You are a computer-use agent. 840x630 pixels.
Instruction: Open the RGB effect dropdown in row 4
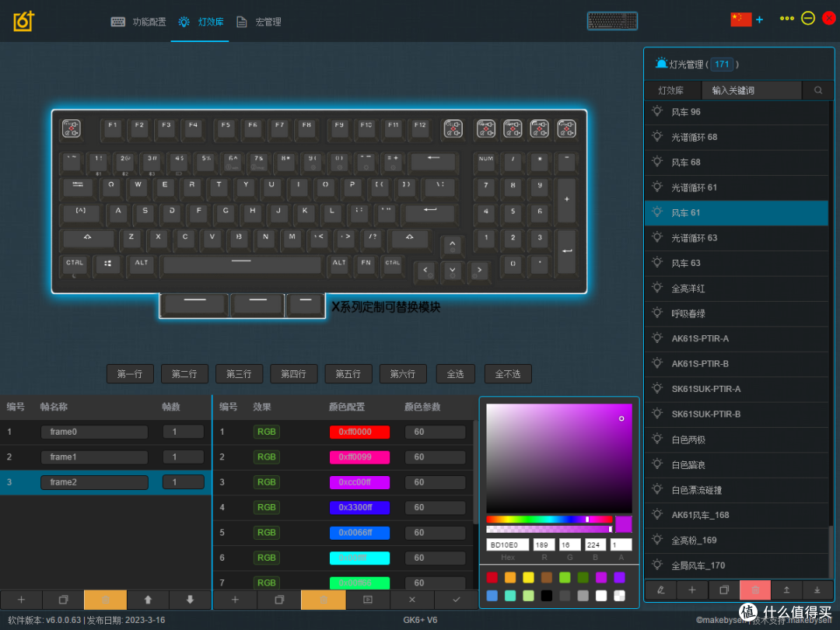click(x=266, y=507)
